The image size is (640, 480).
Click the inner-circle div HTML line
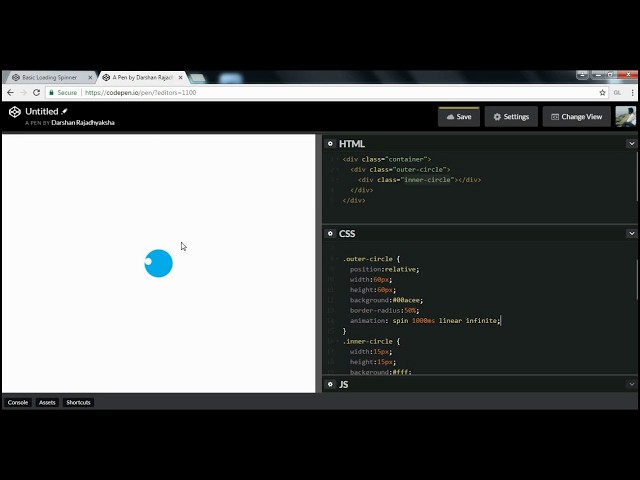419,180
